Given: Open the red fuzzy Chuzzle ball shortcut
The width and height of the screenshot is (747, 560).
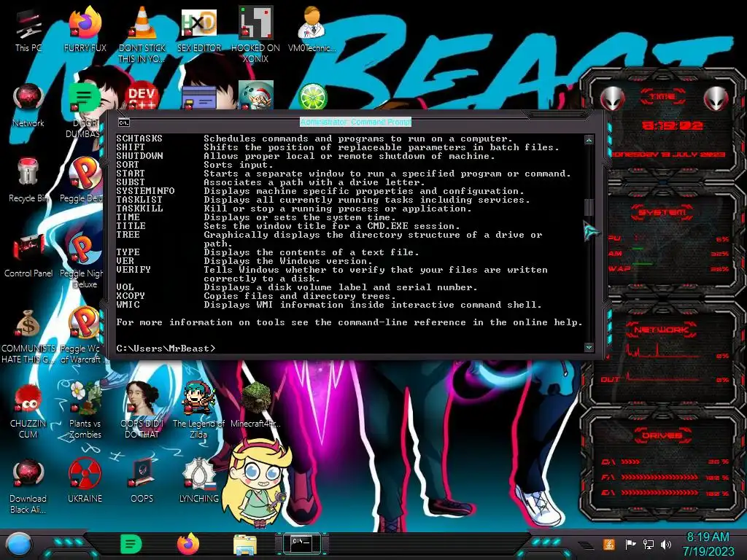Looking at the screenshot, I should click(x=28, y=411).
